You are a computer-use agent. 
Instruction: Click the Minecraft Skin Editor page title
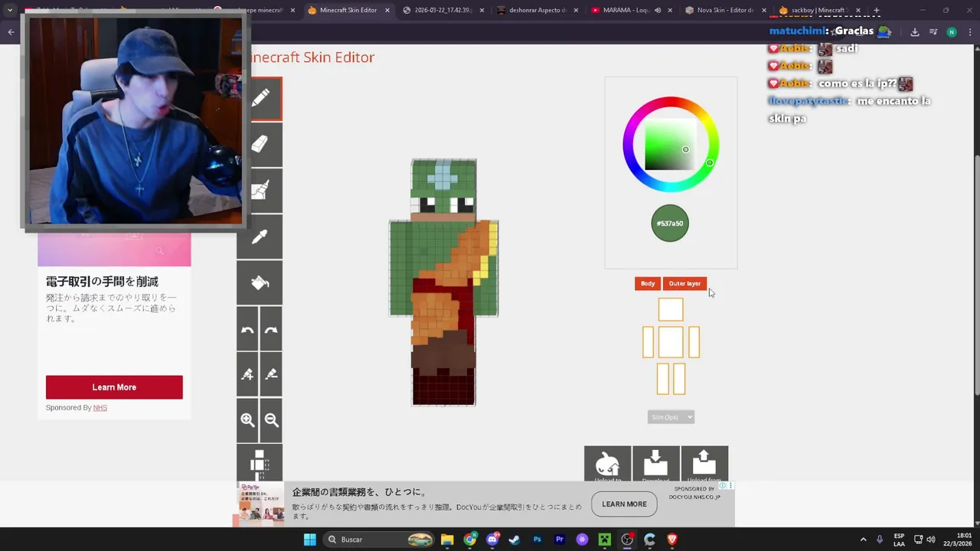[312, 57]
